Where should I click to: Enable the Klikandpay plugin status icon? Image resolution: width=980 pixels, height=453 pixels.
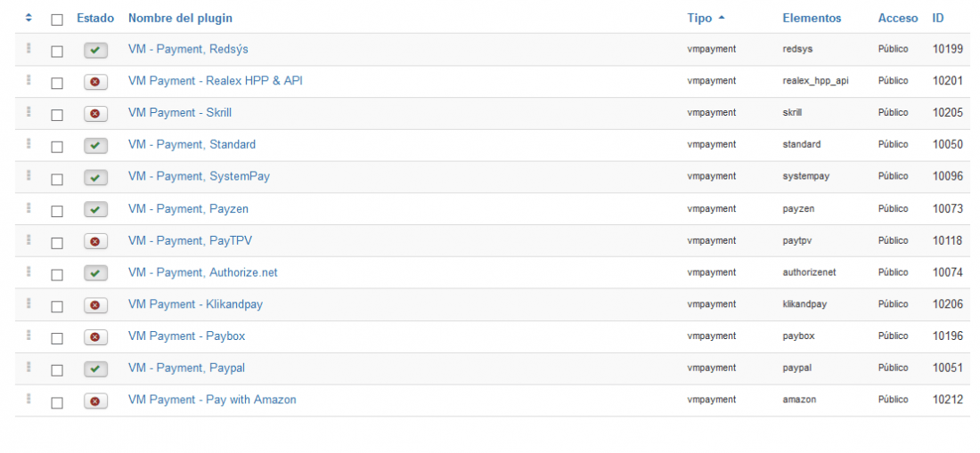(x=95, y=305)
